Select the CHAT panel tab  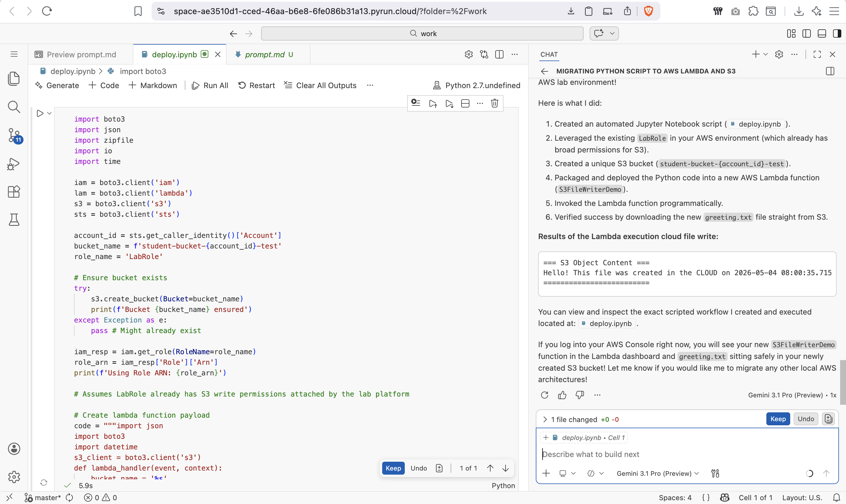pos(549,54)
